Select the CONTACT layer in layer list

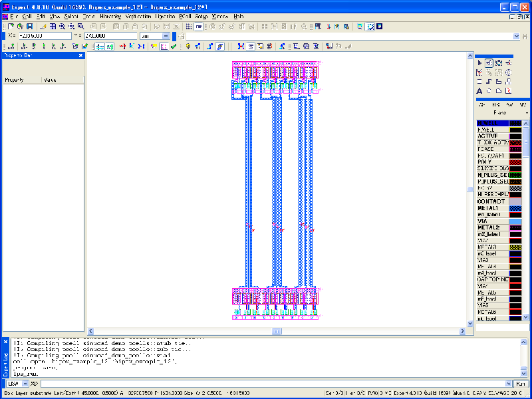[x=492, y=201]
